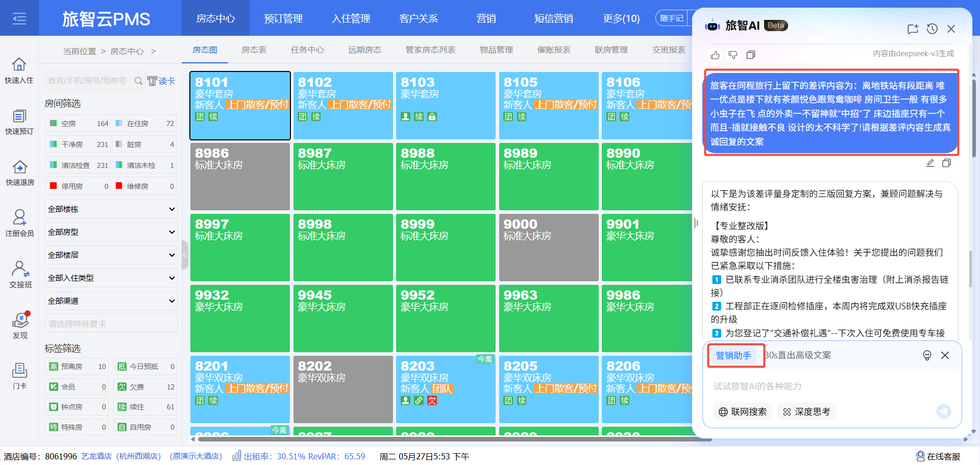980x465 pixels.
Task: Click the send message arrow button
Action: point(944,411)
